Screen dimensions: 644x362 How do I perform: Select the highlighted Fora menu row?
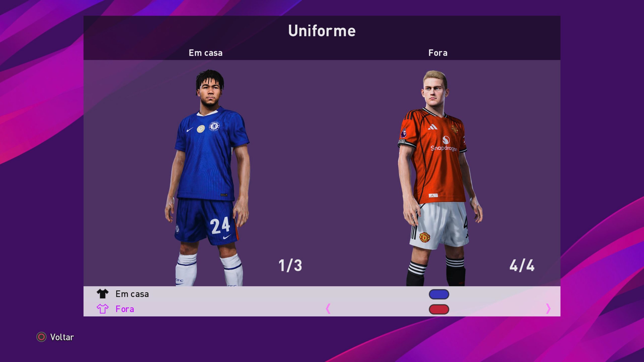coord(322,309)
